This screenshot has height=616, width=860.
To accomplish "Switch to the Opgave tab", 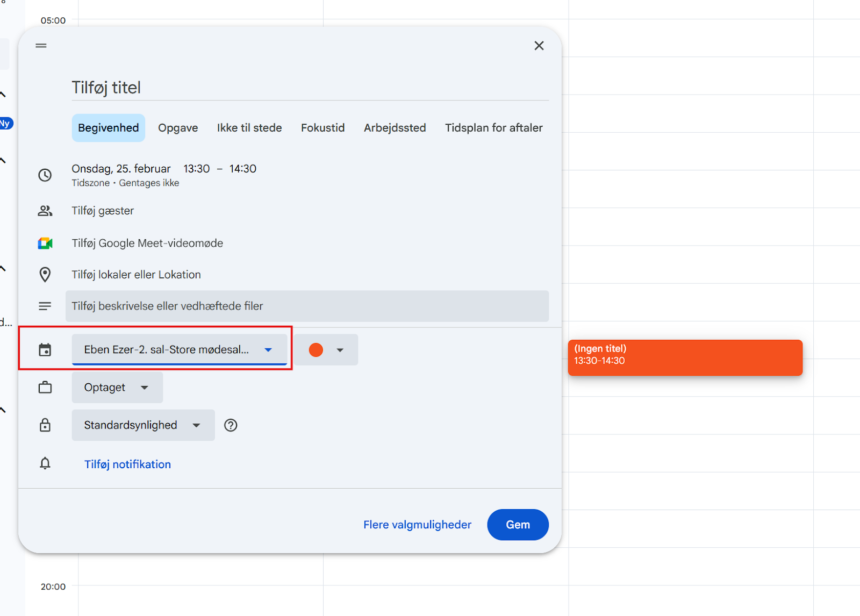I will [178, 128].
